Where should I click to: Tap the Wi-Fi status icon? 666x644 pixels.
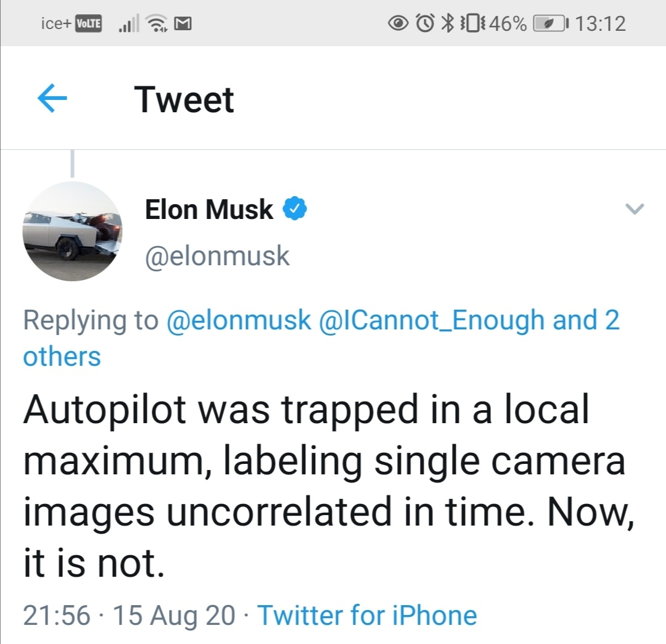click(156, 23)
